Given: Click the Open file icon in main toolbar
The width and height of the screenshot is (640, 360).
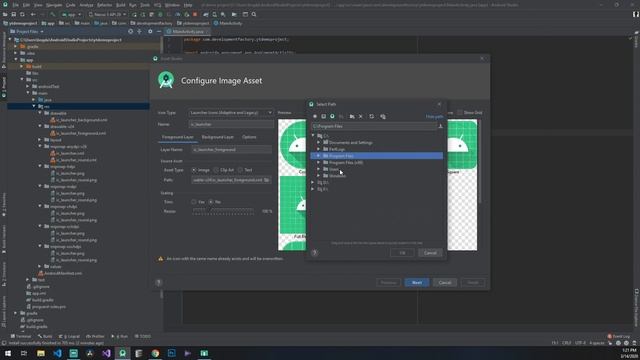Looking at the screenshot, I should click(x=5, y=14).
